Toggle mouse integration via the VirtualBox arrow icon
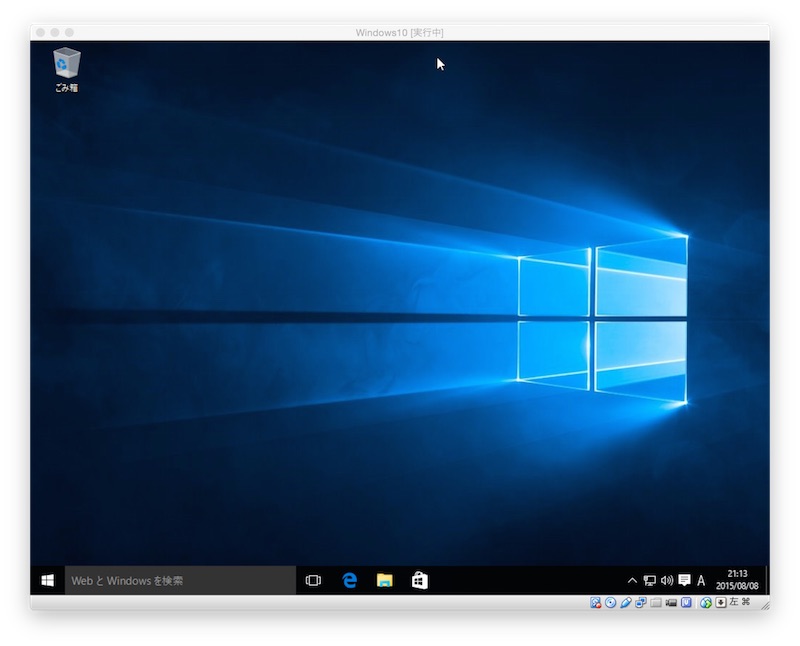 click(720, 602)
